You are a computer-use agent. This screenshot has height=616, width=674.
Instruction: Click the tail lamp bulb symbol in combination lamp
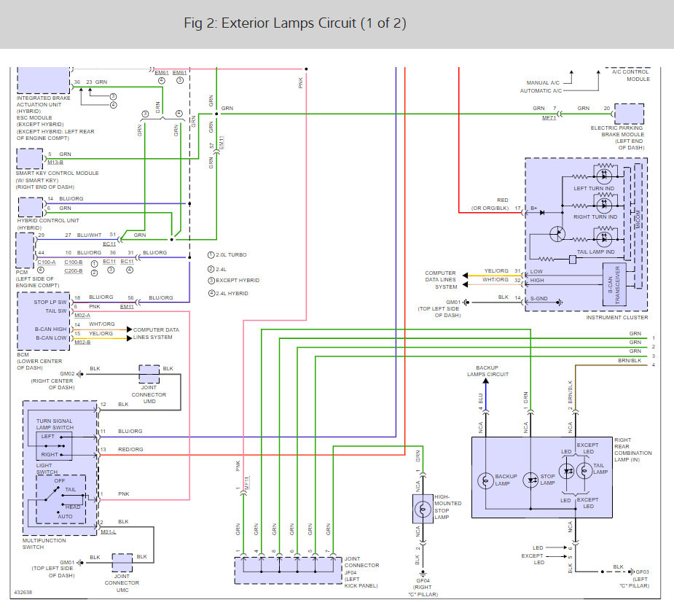click(x=584, y=472)
